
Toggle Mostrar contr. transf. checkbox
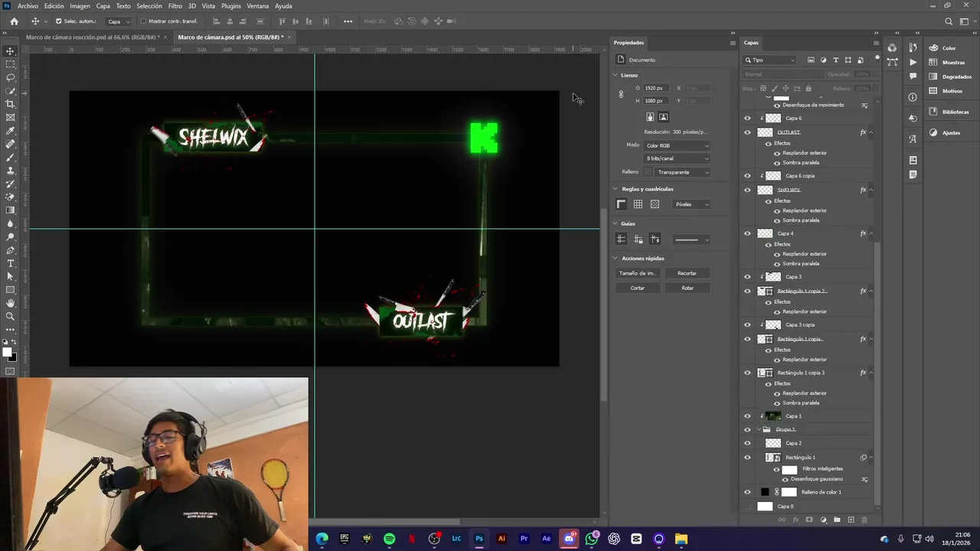pos(143,21)
